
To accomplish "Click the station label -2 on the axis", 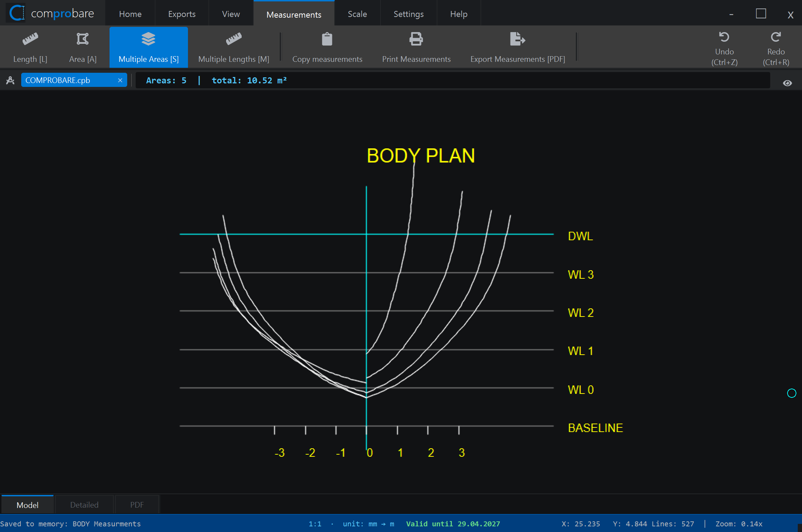I will pos(310,453).
